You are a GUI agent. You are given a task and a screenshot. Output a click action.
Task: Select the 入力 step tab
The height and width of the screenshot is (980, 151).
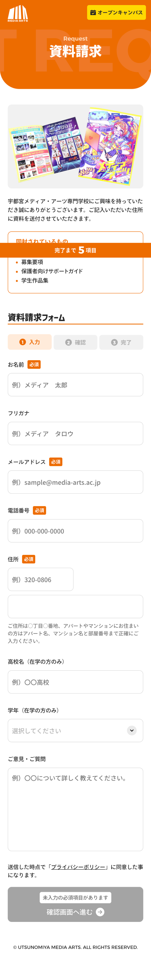click(x=30, y=342)
